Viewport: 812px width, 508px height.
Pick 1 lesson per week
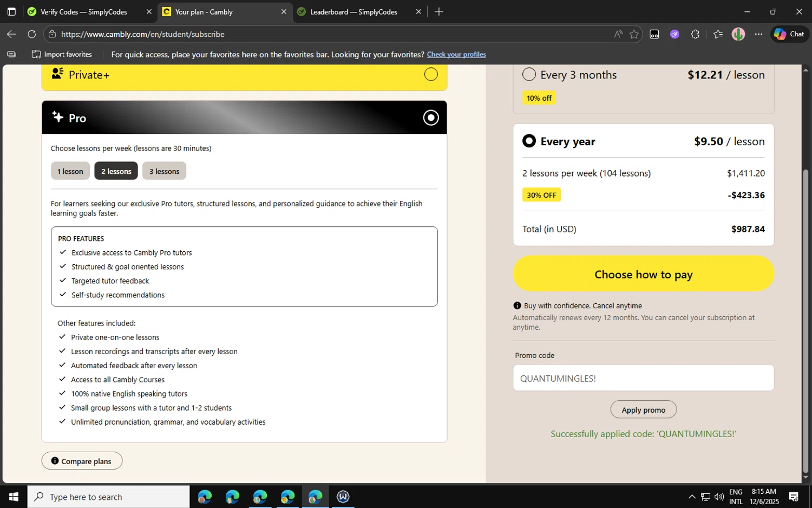pos(70,171)
